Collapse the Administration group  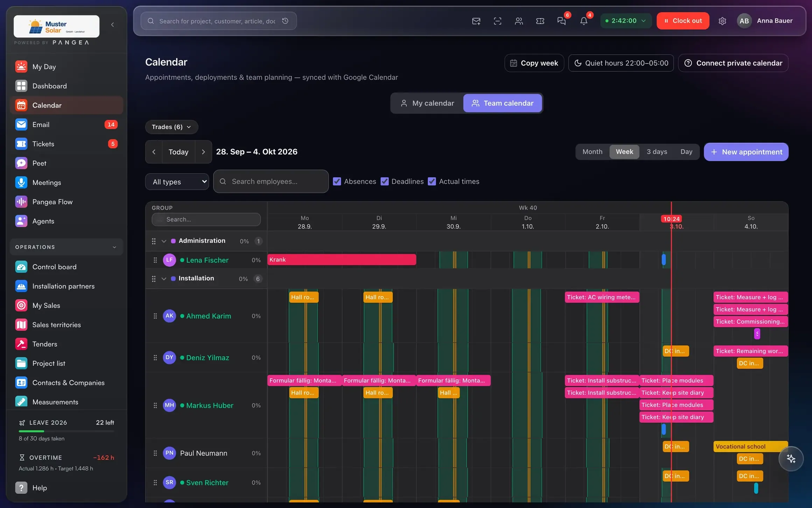164,241
